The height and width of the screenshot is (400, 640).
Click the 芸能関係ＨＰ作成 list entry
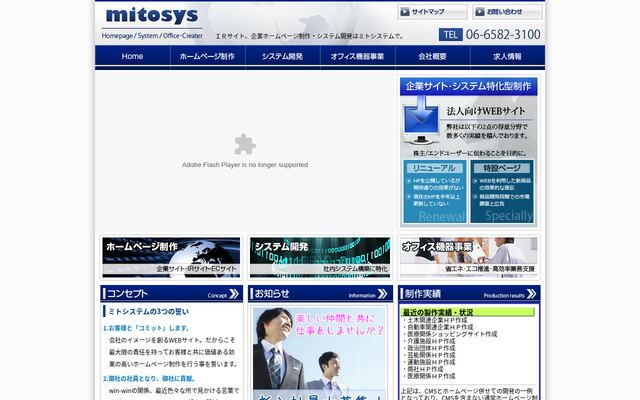pyautogui.click(x=429, y=355)
